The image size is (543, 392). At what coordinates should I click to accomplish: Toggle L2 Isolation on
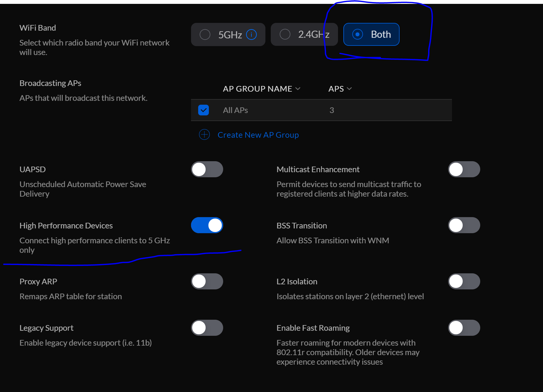pyautogui.click(x=464, y=281)
